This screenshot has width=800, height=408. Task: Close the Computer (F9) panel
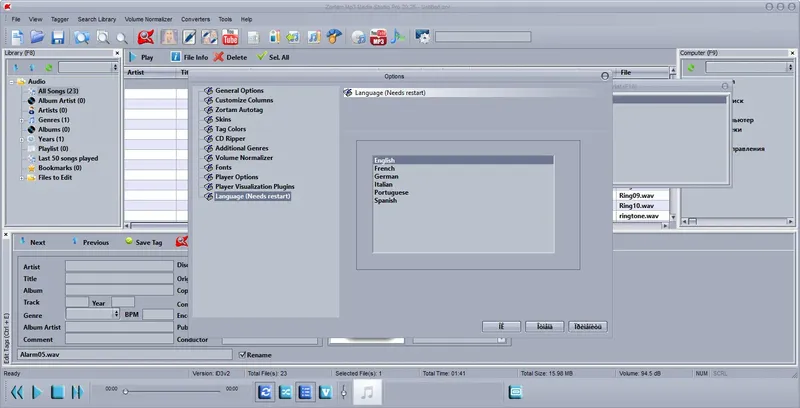[792, 53]
